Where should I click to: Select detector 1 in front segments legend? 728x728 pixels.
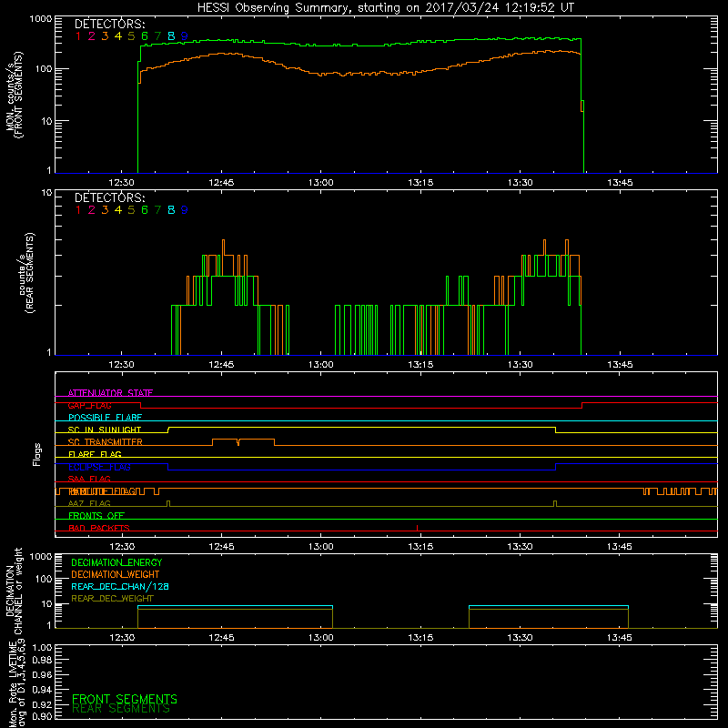click(x=78, y=35)
